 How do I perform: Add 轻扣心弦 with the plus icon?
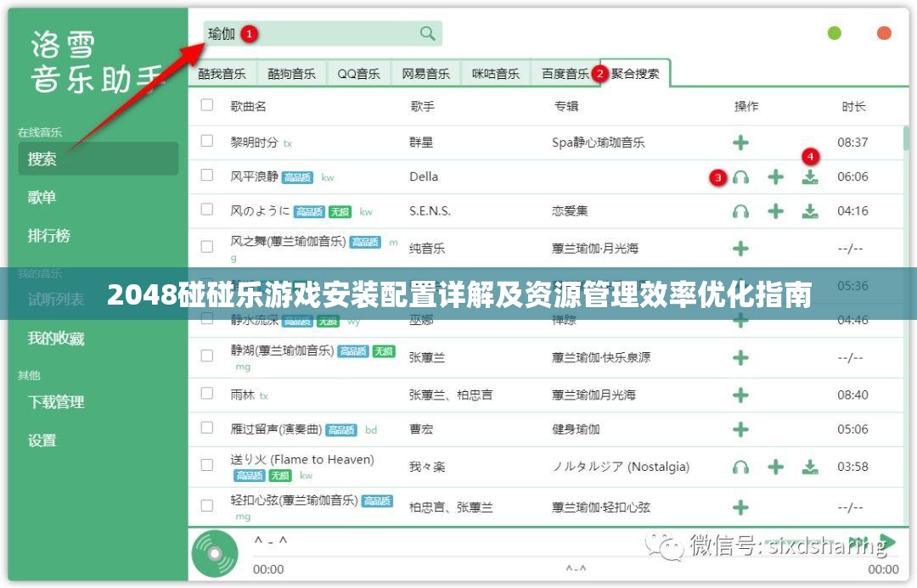740,507
